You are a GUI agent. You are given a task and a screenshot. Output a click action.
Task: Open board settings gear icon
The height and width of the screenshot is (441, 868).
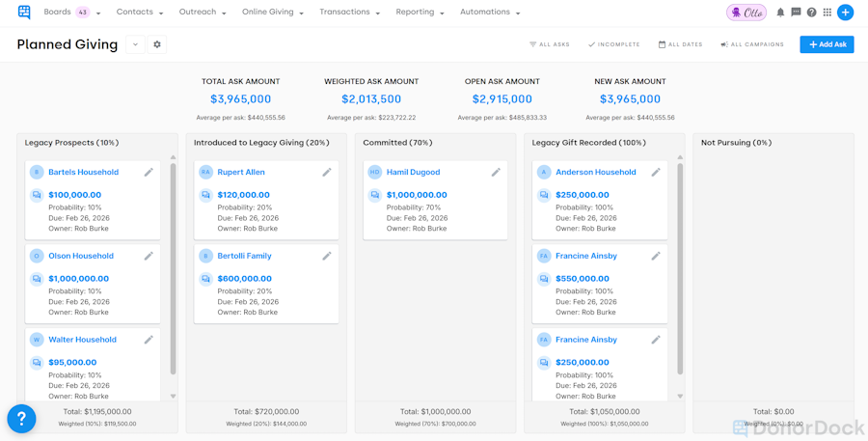pos(156,44)
